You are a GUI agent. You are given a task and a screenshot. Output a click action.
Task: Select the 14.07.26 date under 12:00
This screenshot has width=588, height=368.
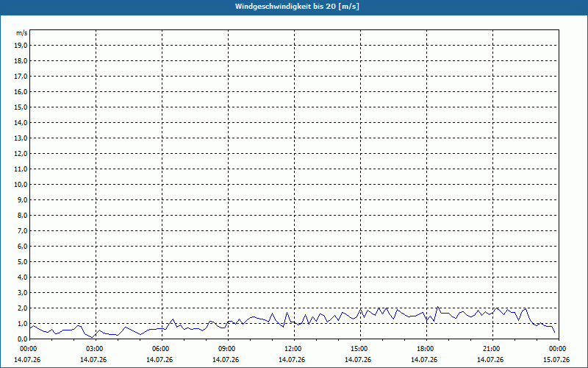pyautogui.click(x=292, y=360)
